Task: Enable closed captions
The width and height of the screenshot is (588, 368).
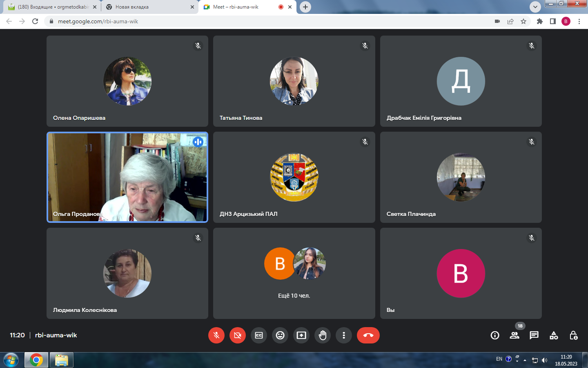Action: tap(259, 335)
